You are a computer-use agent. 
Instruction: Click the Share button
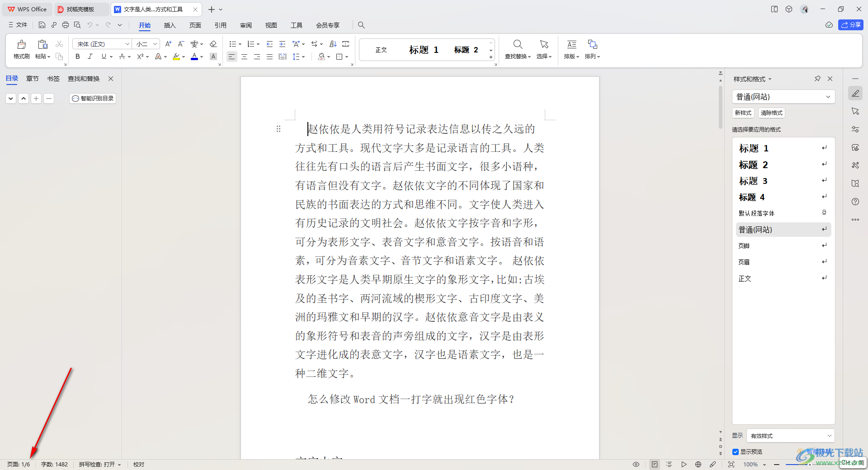851,25
